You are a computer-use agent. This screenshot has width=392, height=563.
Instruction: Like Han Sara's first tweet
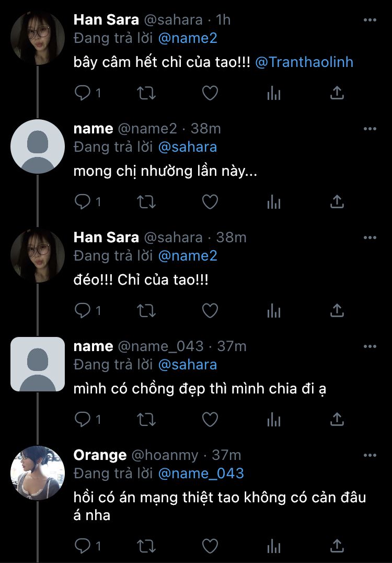(x=210, y=93)
